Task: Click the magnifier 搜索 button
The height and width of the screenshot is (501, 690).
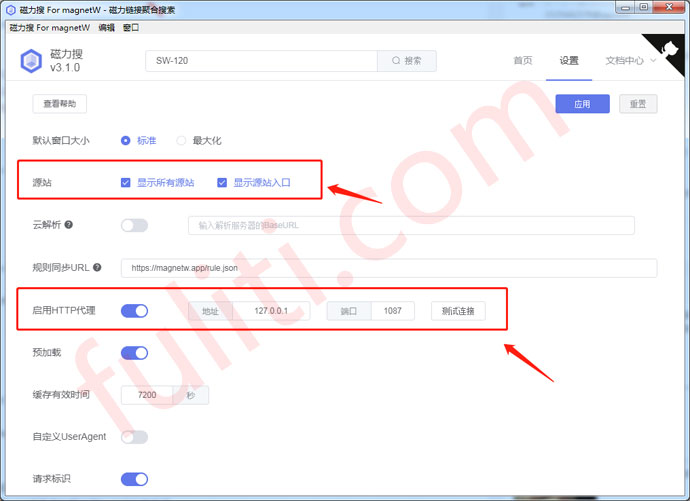Action: click(406, 61)
